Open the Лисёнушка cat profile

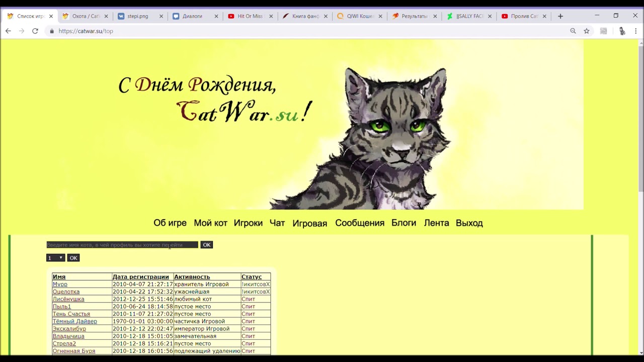point(68,299)
